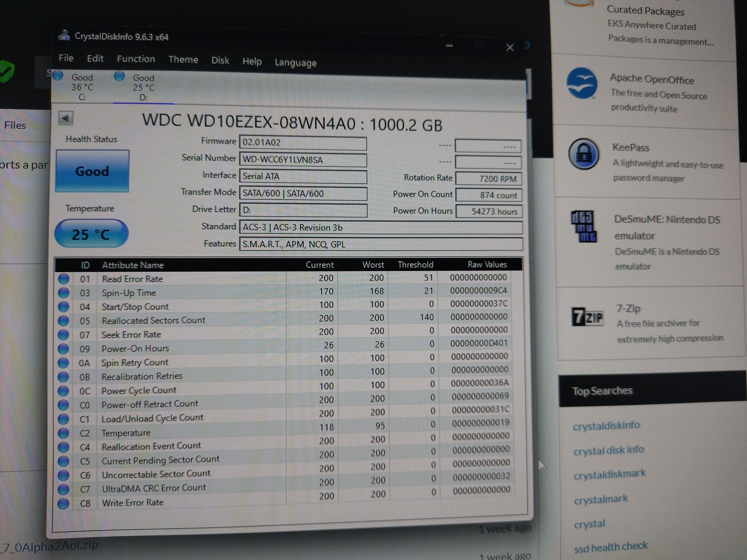Click the Apache OpenOffice icon in browser
This screenshot has height=560, width=747.
582,84
